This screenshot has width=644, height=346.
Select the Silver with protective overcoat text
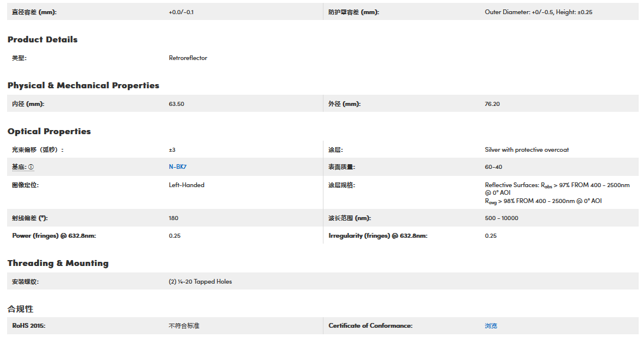tap(527, 150)
